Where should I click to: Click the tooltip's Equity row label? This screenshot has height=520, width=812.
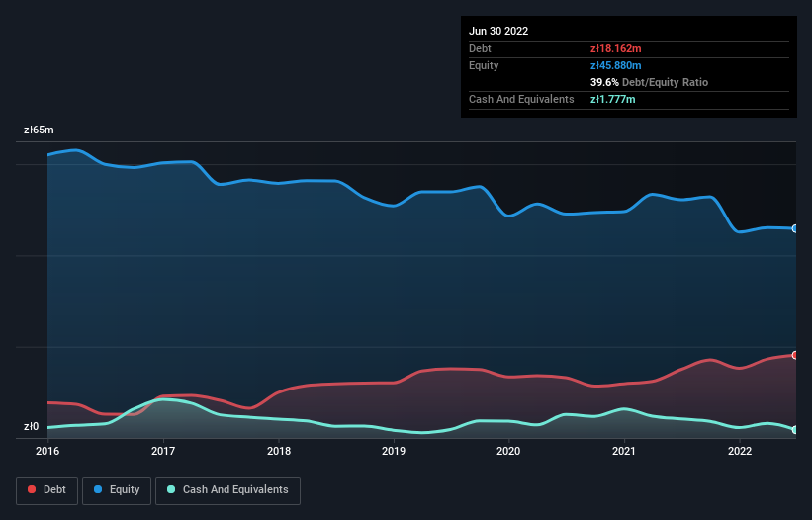[484, 65]
